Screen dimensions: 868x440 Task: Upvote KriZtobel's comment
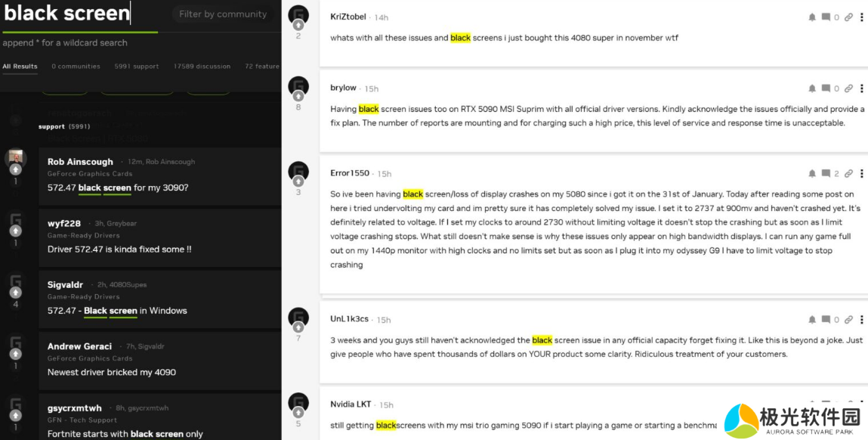click(298, 26)
